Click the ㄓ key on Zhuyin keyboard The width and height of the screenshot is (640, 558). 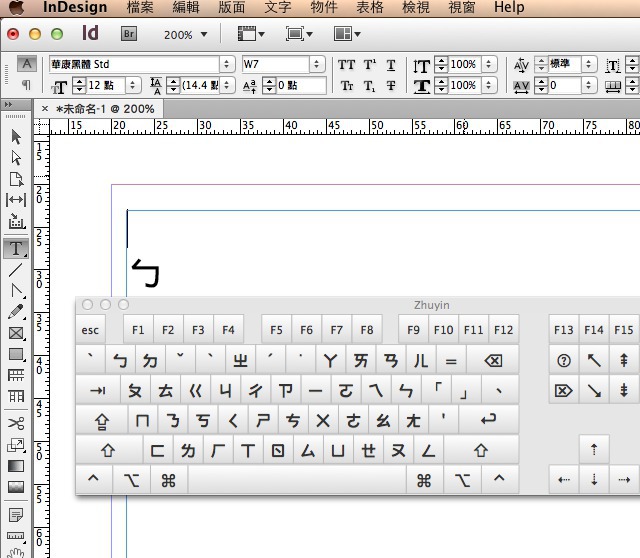pos(240,360)
